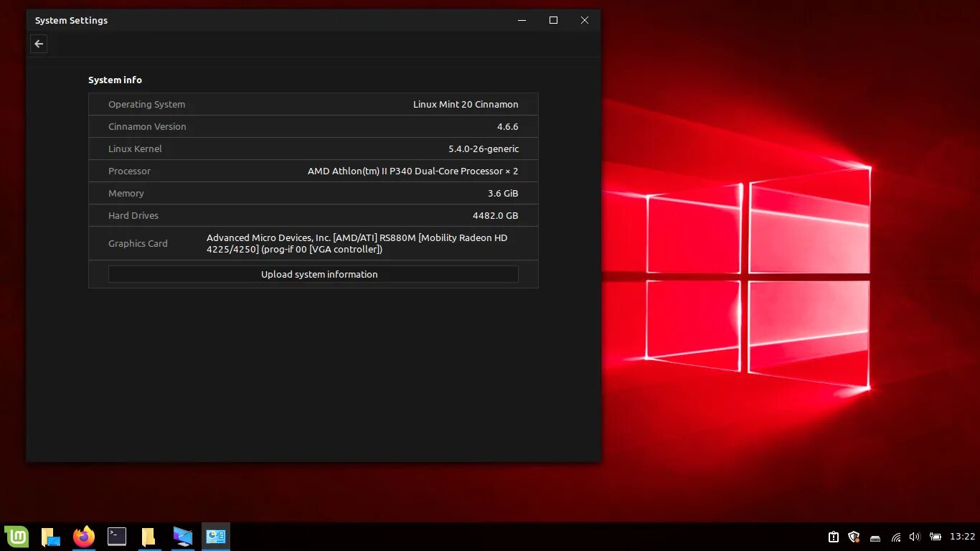This screenshot has height=551, width=980.
Task: Open the Linux Mint start menu
Action: click(17, 537)
